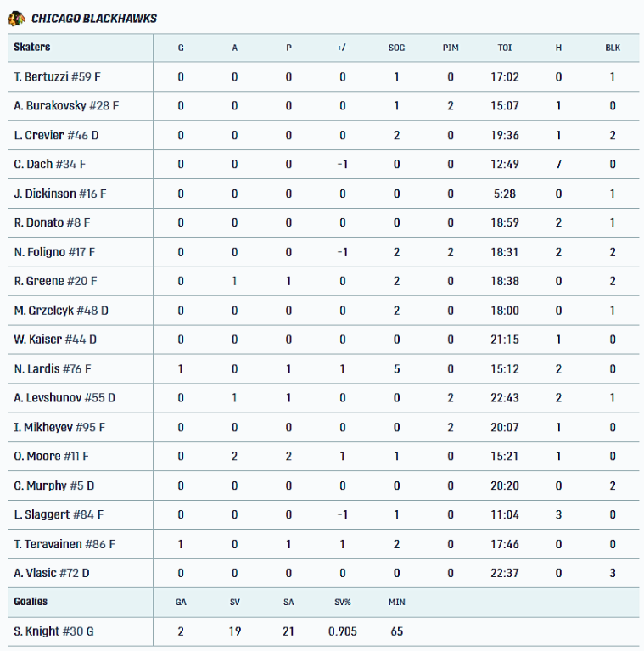The image size is (644, 651).
Task: Open T. Bertuzzi #59 player link
Action: tap(58, 77)
